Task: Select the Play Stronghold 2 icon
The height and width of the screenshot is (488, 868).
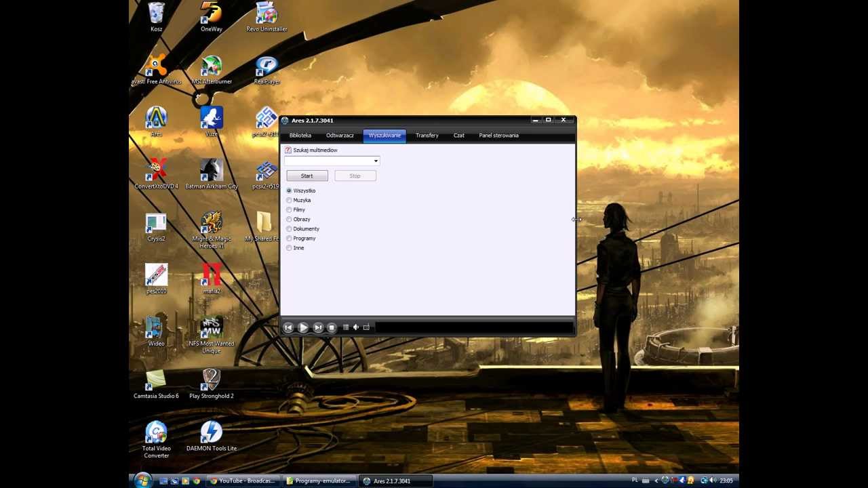Action: tap(212, 384)
